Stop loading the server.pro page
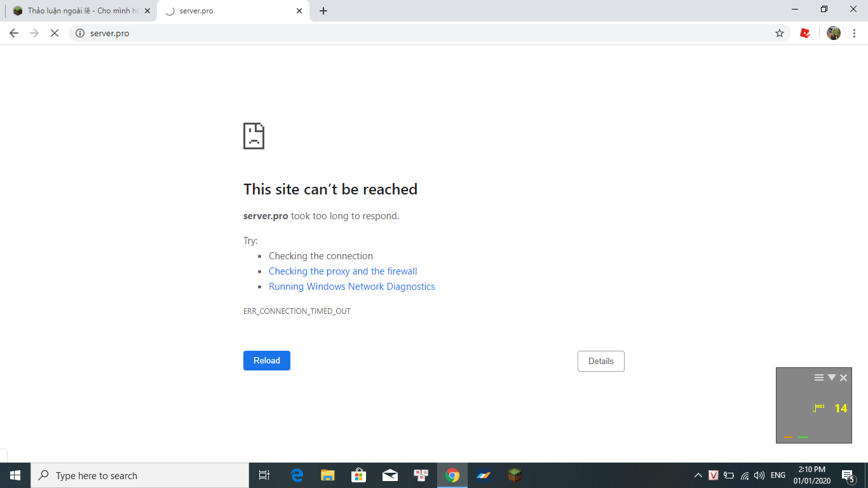The height and width of the screenshot is (488, 868). (55, 33)
